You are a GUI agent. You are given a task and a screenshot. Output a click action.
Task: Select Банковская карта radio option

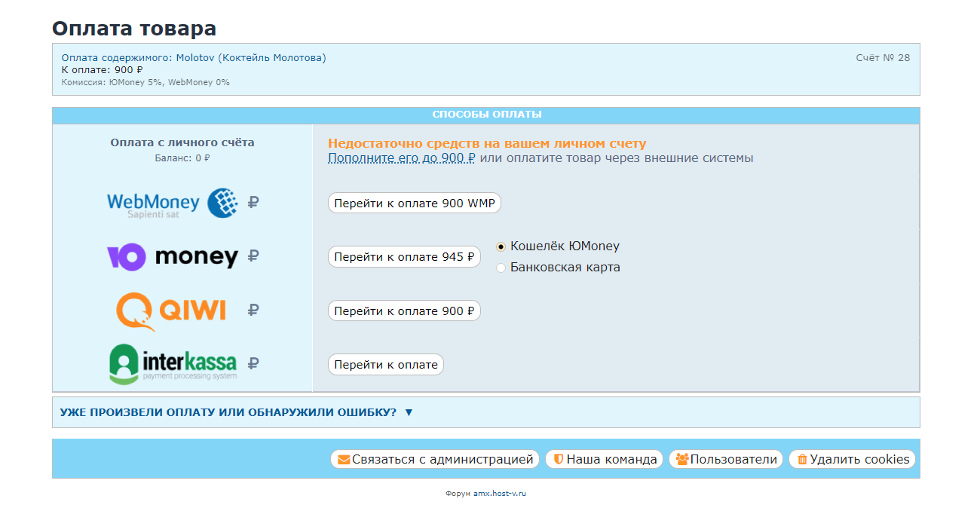click(501, 268)
